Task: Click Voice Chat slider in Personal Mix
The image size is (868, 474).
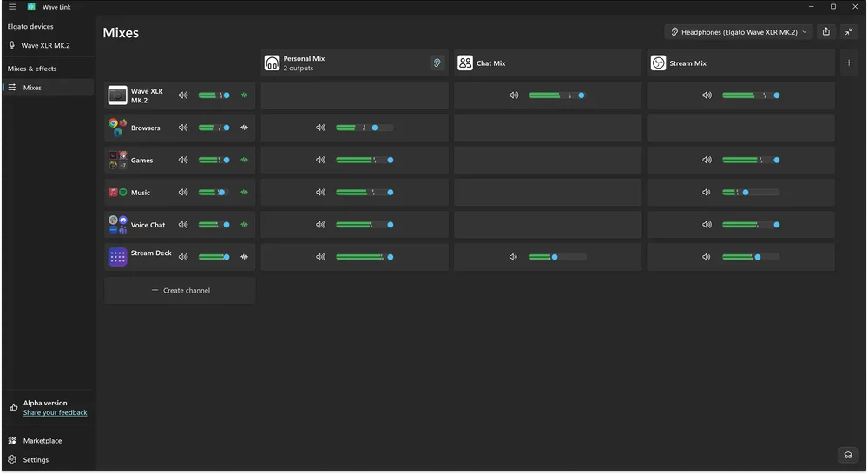Action: coord(365,225)
